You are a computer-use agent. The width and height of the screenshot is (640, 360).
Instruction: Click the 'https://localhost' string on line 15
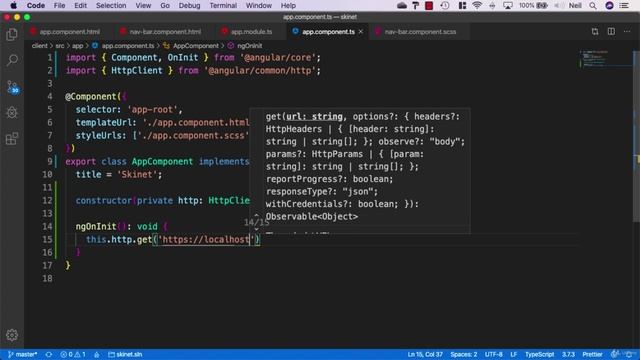[x=206, y=239]
